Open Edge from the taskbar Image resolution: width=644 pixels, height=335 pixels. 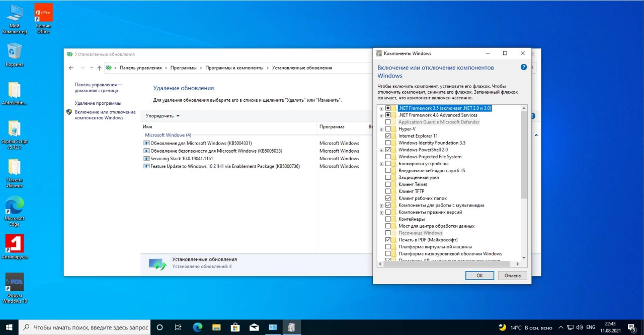coord(197,327)
